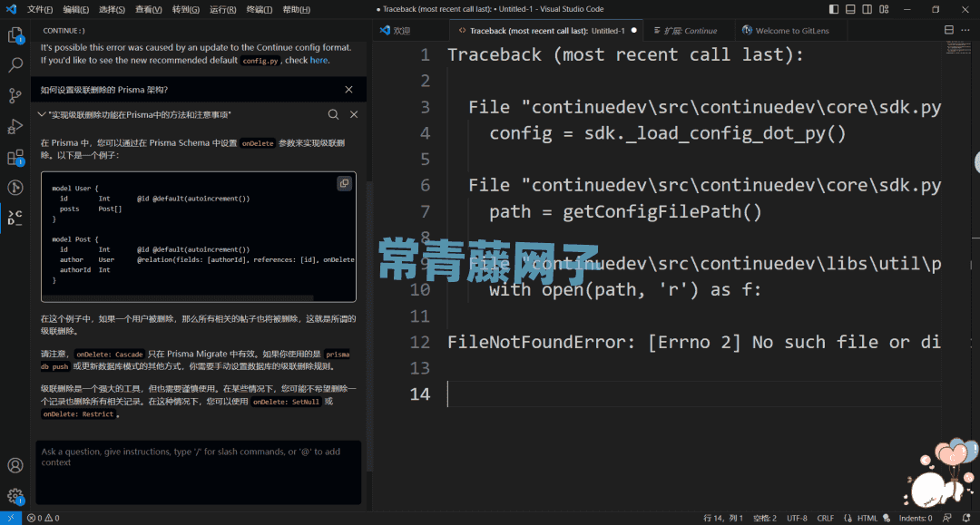Open the Accounts menu icon
Viewport: 980px width, 525px height.
(15, 466)
